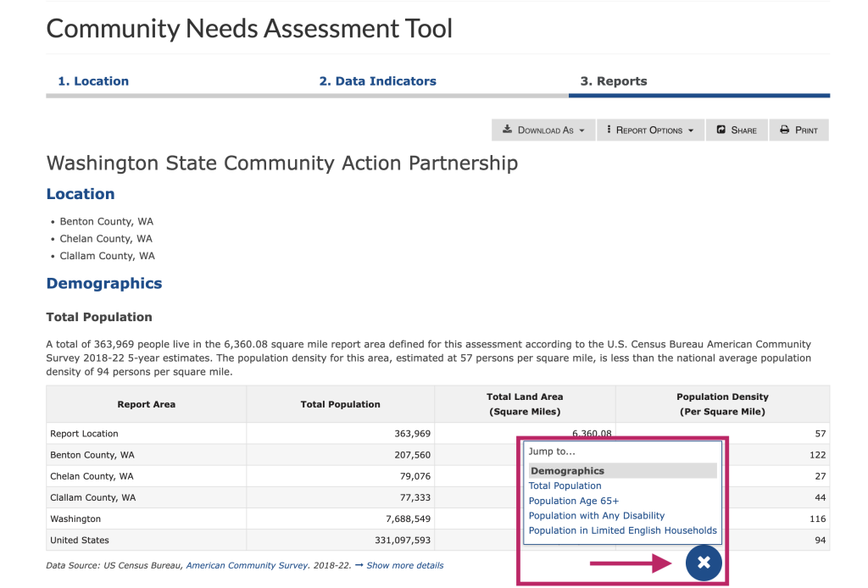Switch to the 2. Data Indicators tab
The image size is (868, 588).
(x=378, y=80)
